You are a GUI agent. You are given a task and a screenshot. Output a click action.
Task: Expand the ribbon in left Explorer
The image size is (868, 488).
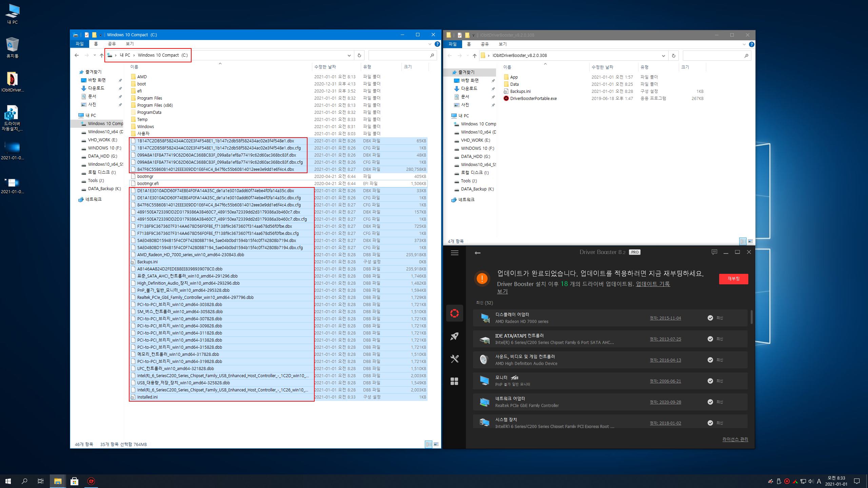point(430,44)
